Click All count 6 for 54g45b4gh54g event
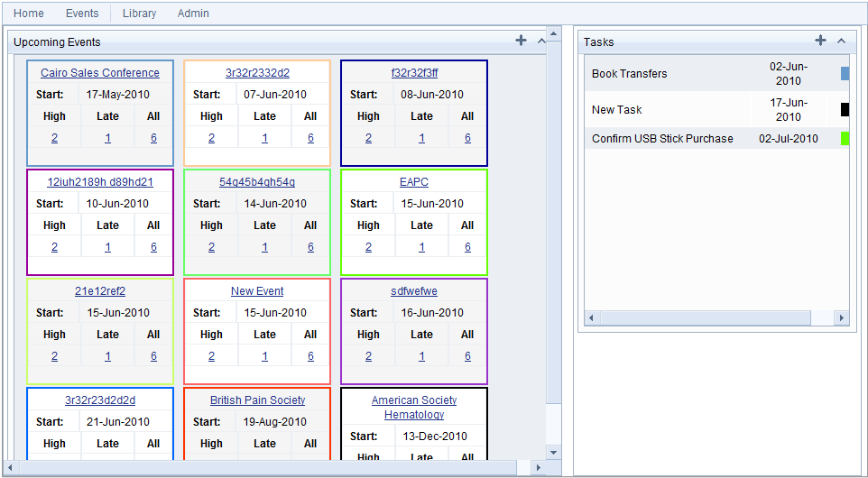868x478 pixels. point(310,247)
